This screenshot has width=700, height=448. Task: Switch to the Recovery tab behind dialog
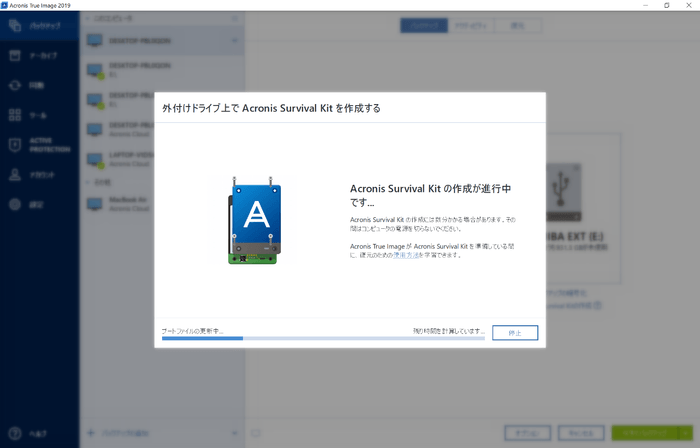coord(518,25)
